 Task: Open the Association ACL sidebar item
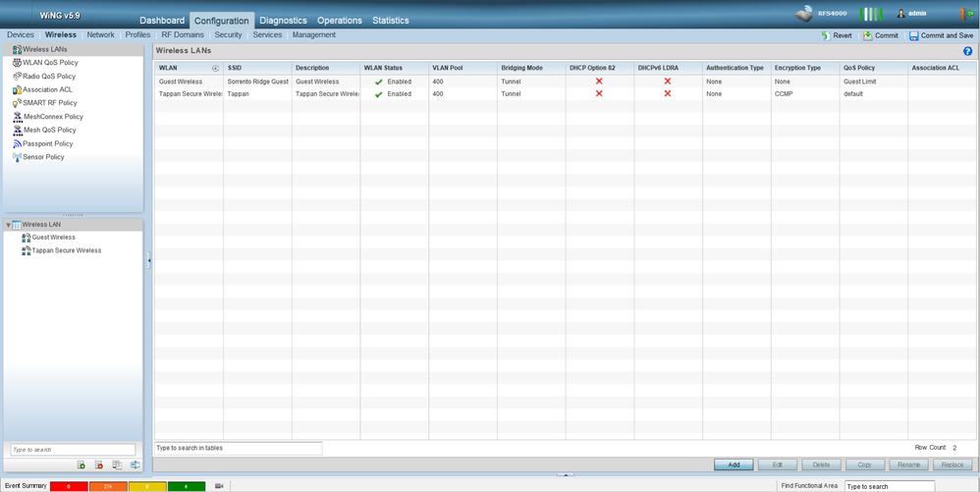(47, 89)
